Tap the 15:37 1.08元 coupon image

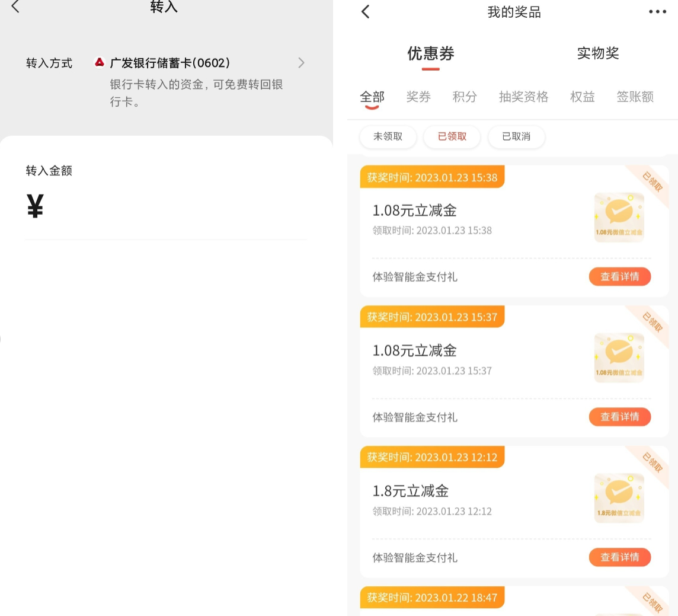(x=619, y=358)
